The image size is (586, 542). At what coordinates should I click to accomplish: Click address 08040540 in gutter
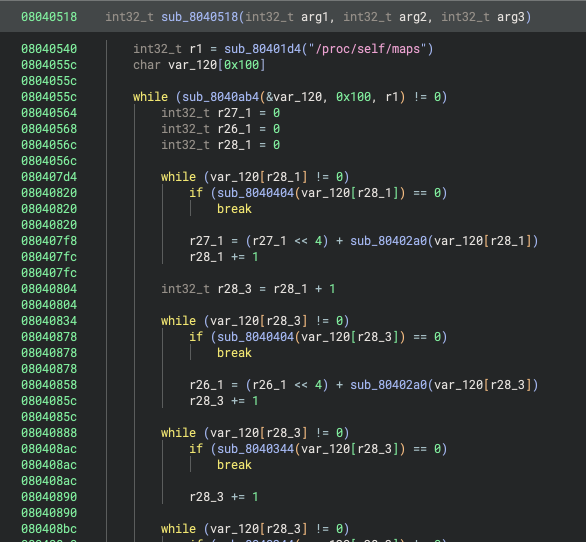pos(49,49)
